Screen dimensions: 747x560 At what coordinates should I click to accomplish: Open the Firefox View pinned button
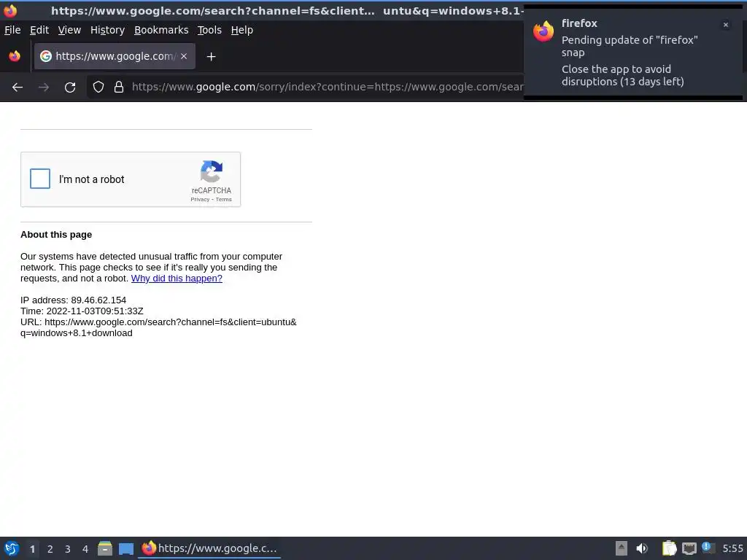(x=15, y=56)
